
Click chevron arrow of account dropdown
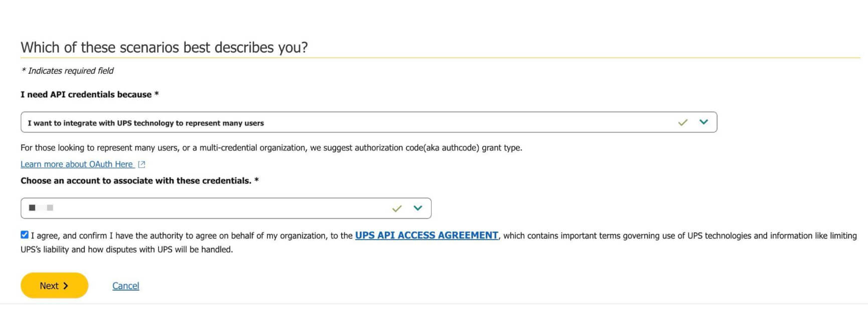[x=417, y=208]
